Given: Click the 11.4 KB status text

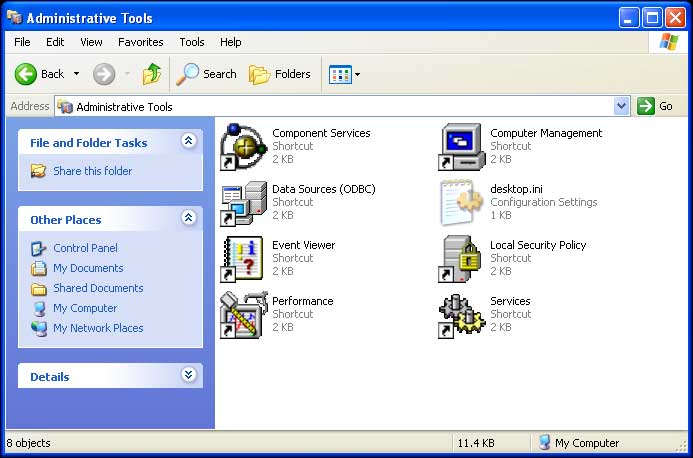Looking at the screenshot, I should (x=476, y=443).
